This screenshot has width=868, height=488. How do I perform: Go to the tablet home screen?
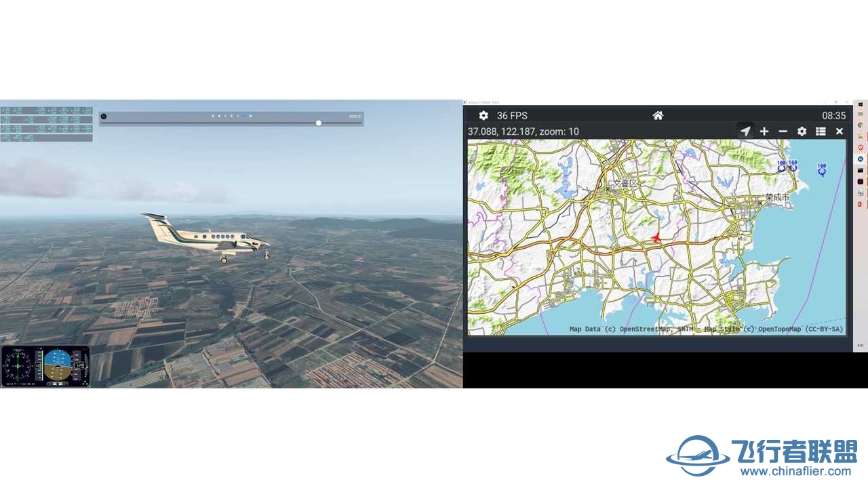pyautogui.click(x=658, y=116)
